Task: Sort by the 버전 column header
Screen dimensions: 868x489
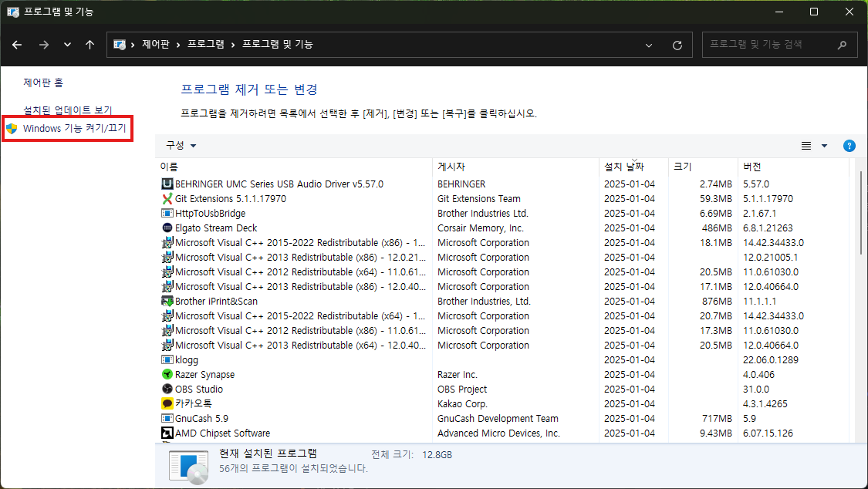Action: pyautogui.click(x=793, y=167)
